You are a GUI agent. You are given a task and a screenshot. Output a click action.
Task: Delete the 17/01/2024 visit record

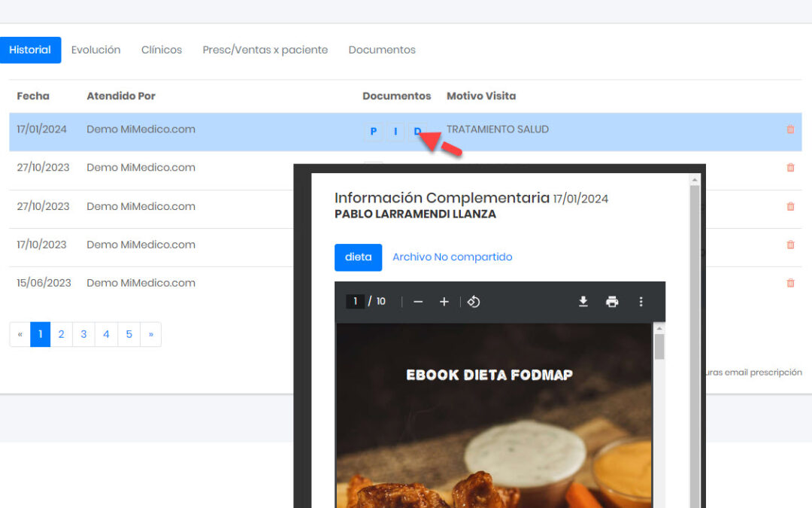coord(790,129)
